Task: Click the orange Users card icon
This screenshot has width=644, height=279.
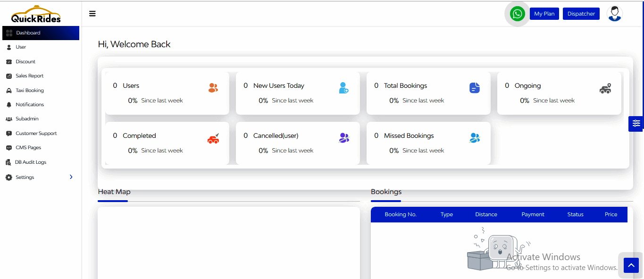Action: click(x=213, y=88)
